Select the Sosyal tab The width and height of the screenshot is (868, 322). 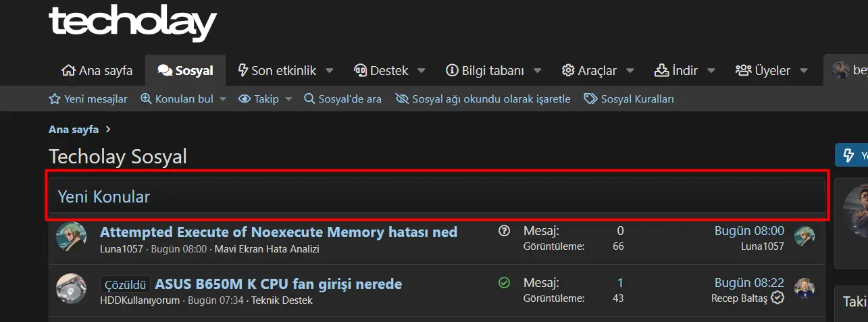coord(185,70)
